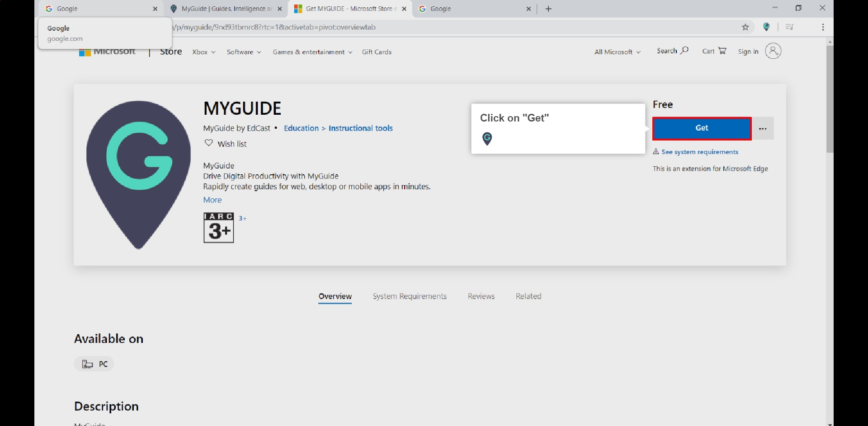The height and width of the screenshot is (426, 868).
Task: Open the Search magnifier in header
Action: [673, 51]
